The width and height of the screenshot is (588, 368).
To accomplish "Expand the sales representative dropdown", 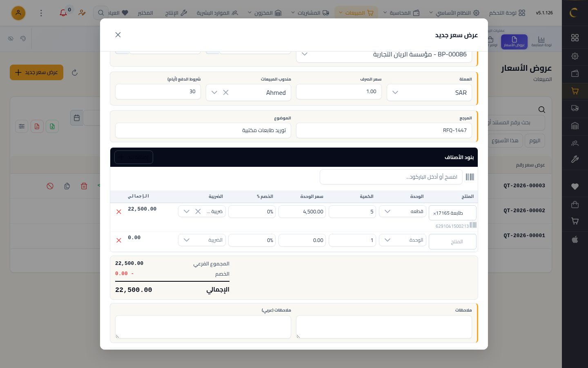I will 214,92.
